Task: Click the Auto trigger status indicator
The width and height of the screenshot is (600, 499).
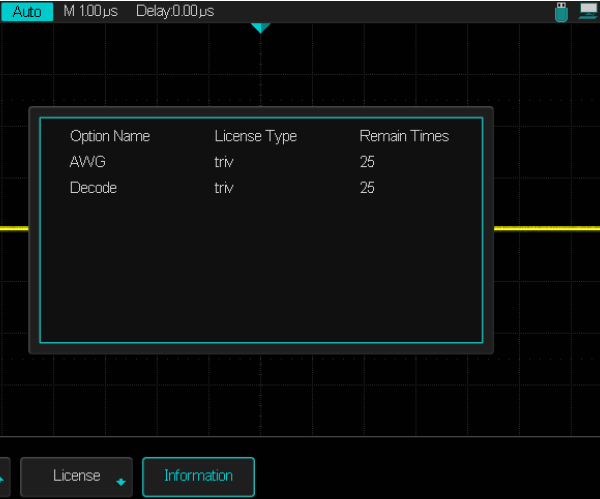Action: [x=27, y=12]
